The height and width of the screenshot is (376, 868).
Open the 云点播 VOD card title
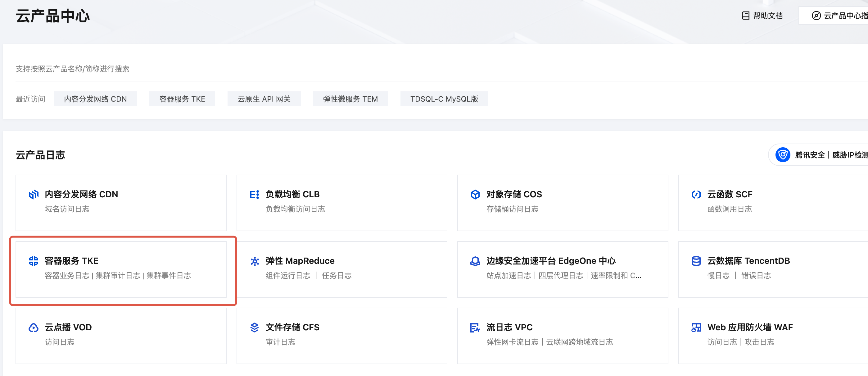click(x=68, y=327)
